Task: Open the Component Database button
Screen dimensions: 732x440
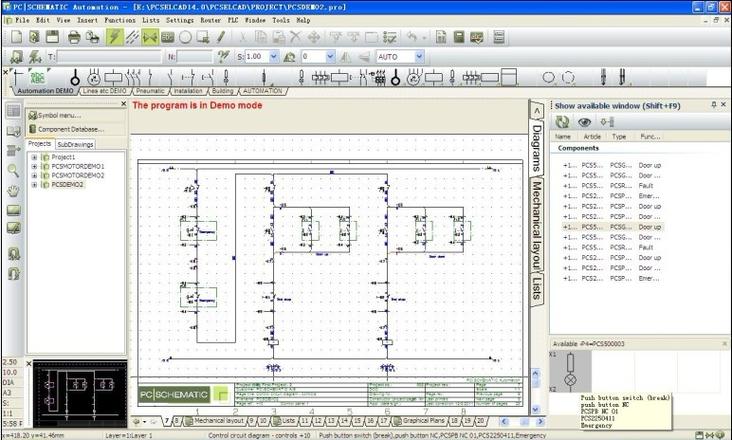Action: [x=65, y=129]
